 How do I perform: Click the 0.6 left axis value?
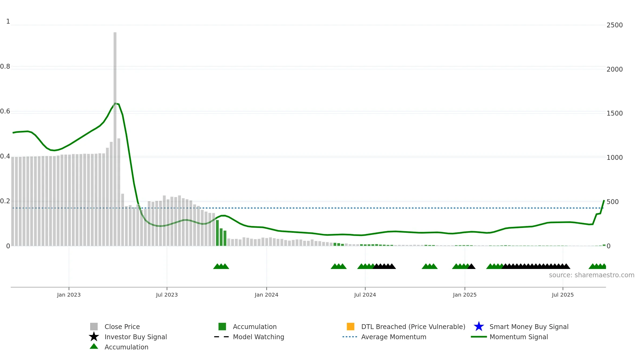(x=5, y=111)
